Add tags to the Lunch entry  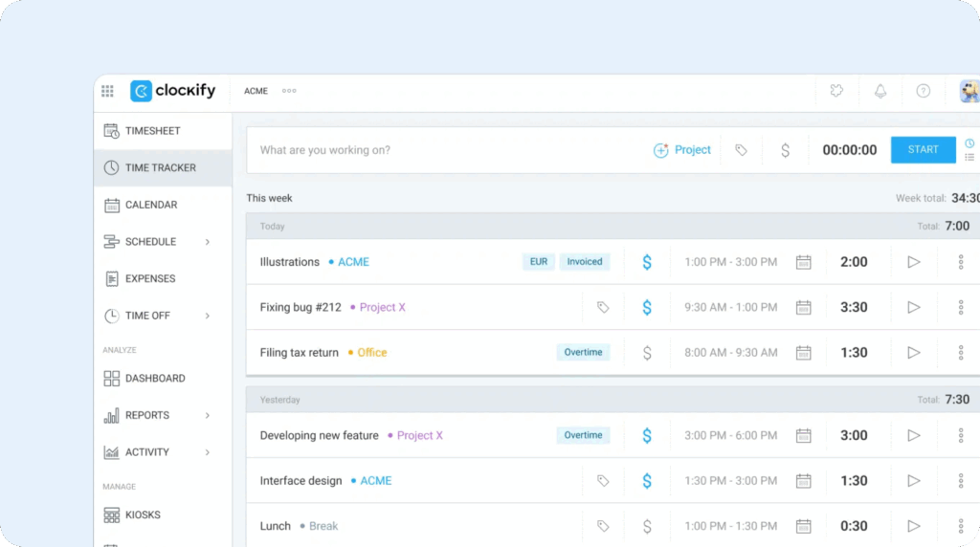[603, 526]
